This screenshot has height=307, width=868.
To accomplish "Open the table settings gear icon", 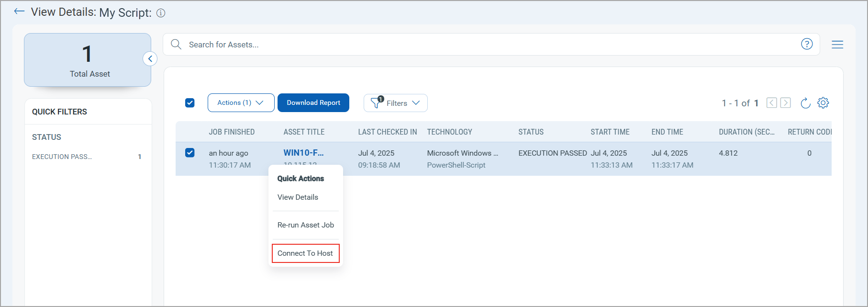I will click(823, 103).
